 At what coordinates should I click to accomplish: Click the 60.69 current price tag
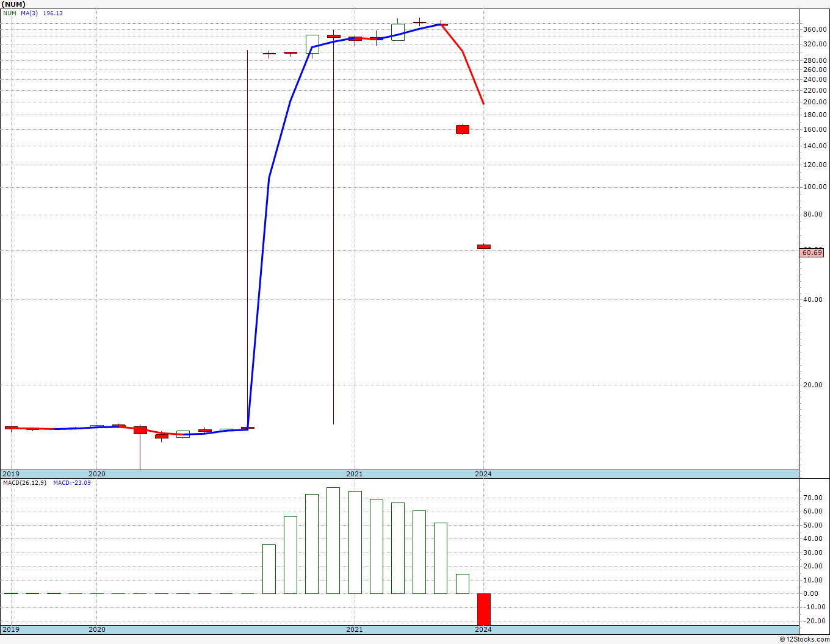[812, 252]
